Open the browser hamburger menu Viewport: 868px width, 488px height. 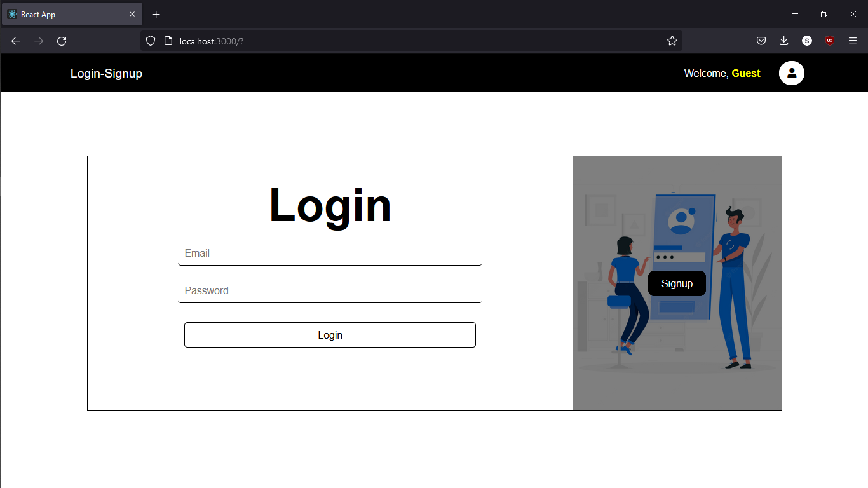853,41
